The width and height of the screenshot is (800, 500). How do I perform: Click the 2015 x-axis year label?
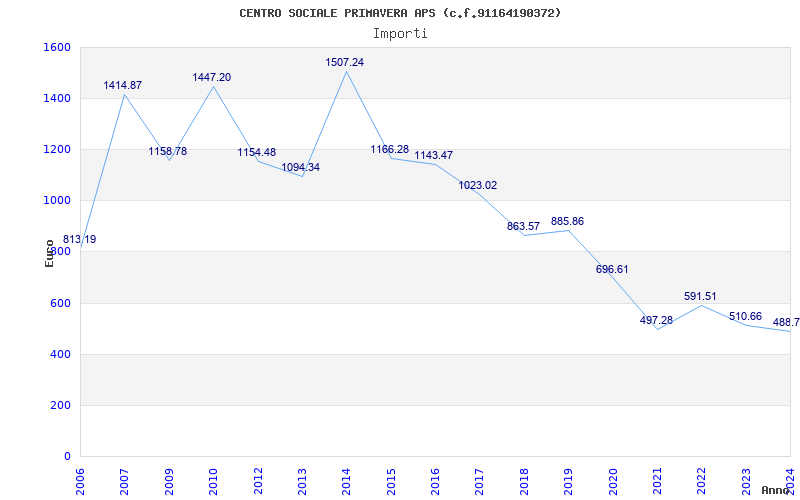(391, 481)
